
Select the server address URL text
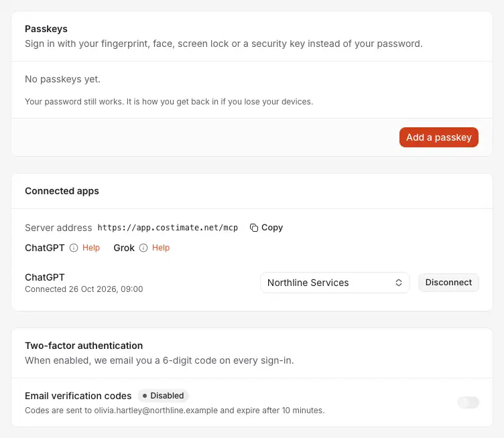(168, 228)
